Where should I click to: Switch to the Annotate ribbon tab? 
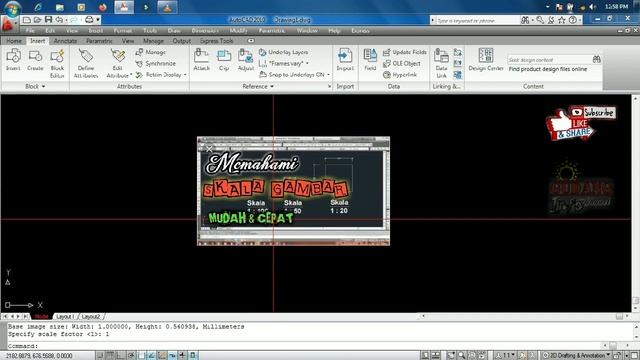tap(65, 41)
